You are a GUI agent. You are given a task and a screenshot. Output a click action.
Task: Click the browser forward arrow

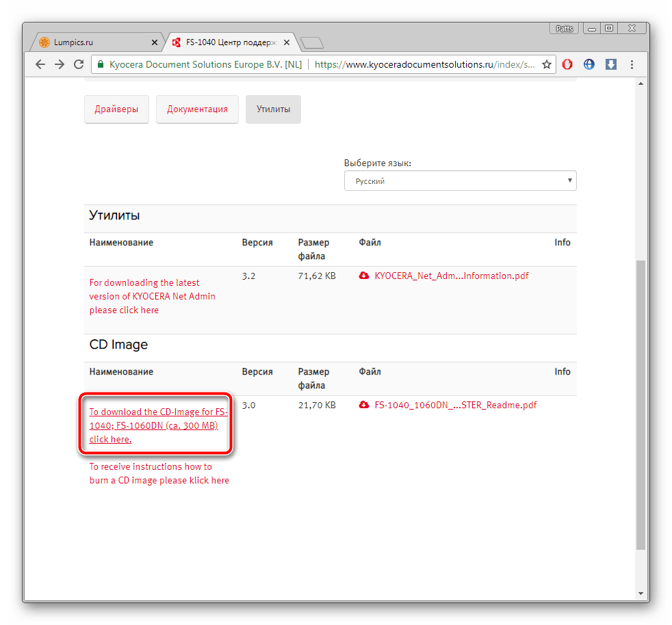(60, 64)
